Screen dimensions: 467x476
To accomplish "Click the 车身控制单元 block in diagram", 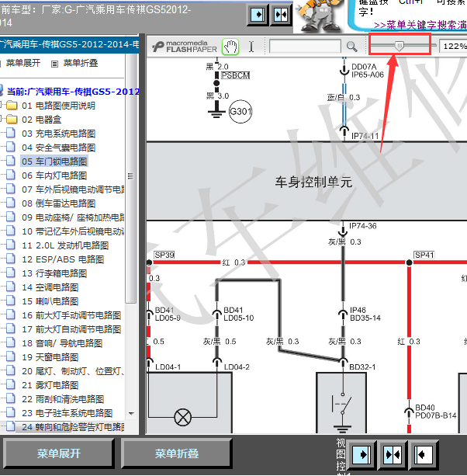I will tap(306, 181).
